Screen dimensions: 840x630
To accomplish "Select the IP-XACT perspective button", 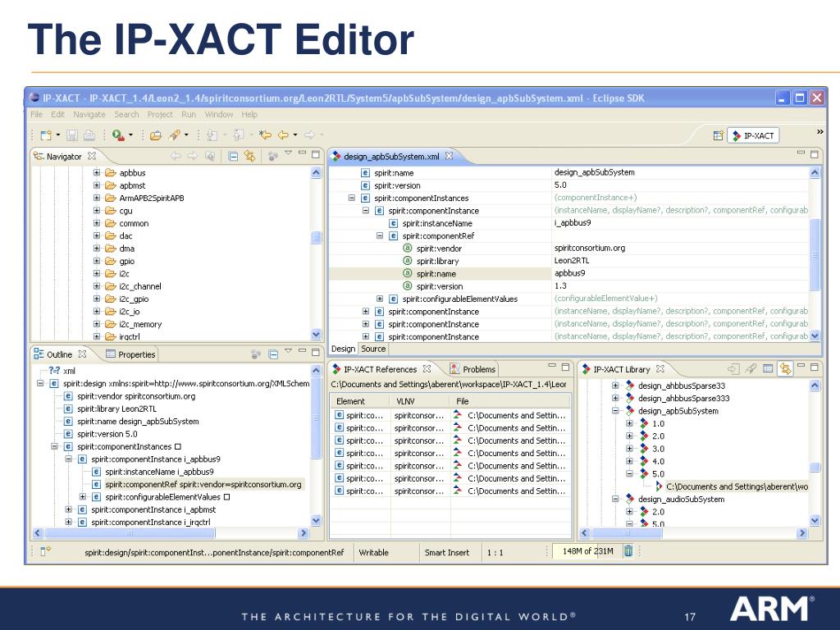I will tap(753, 135).
